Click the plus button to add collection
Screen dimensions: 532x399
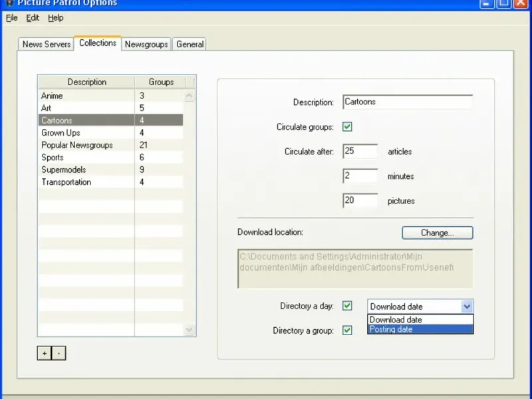coord(45,353)
